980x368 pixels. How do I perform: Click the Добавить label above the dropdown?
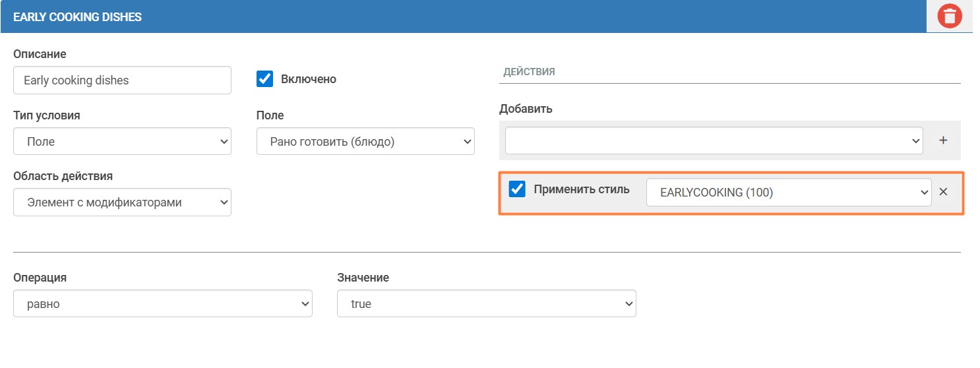526,109
